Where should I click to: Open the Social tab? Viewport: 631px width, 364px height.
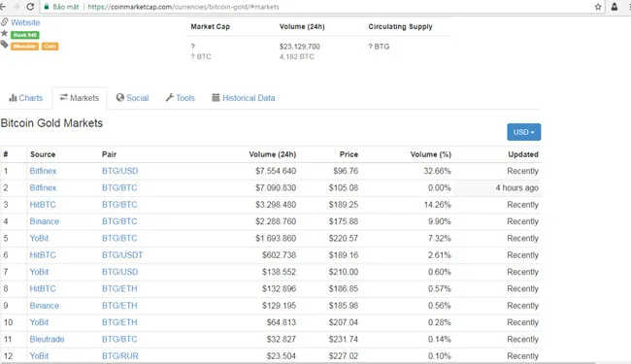(x=132, y=98)
